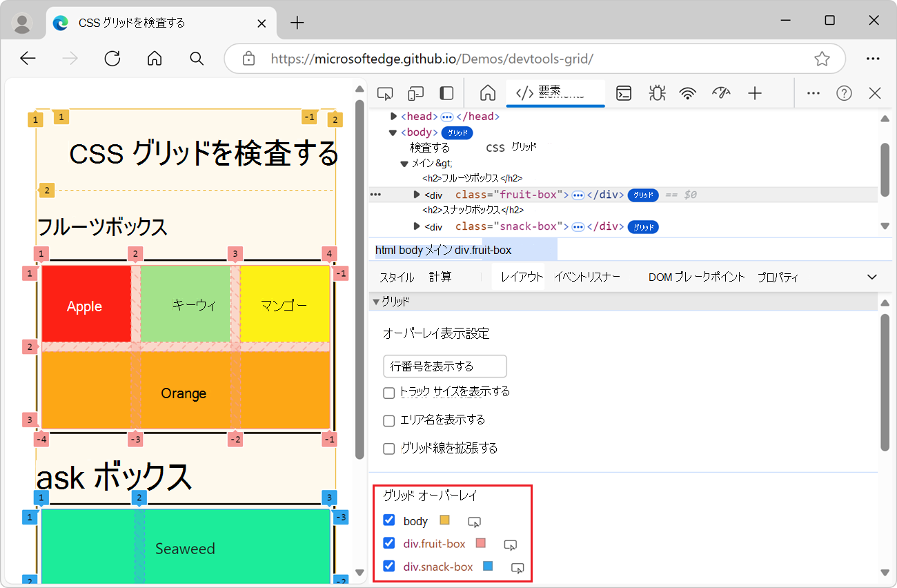Switch to the レイアウト tab
The width and height of the screenshot is (897, 588).
coord(519,277)
